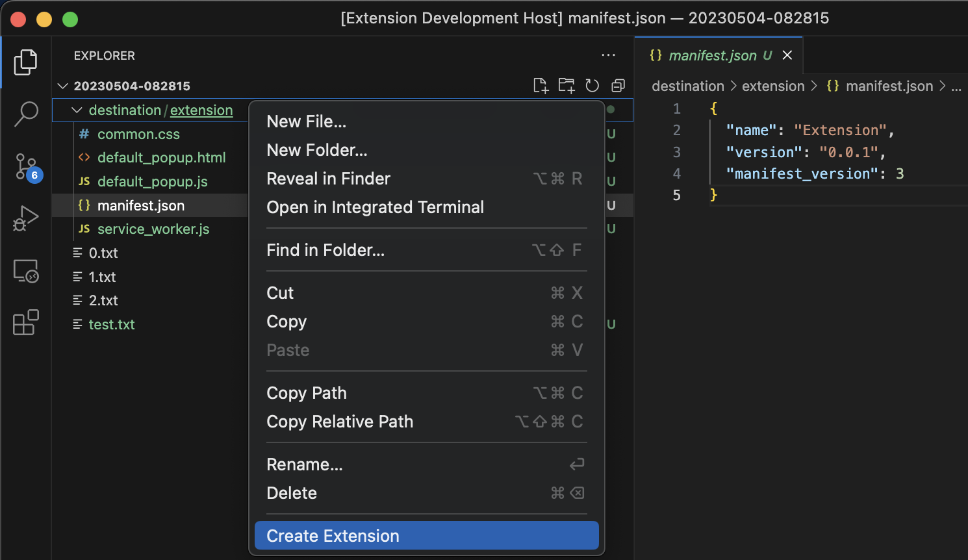Refresh the explorer file tree

592,86
